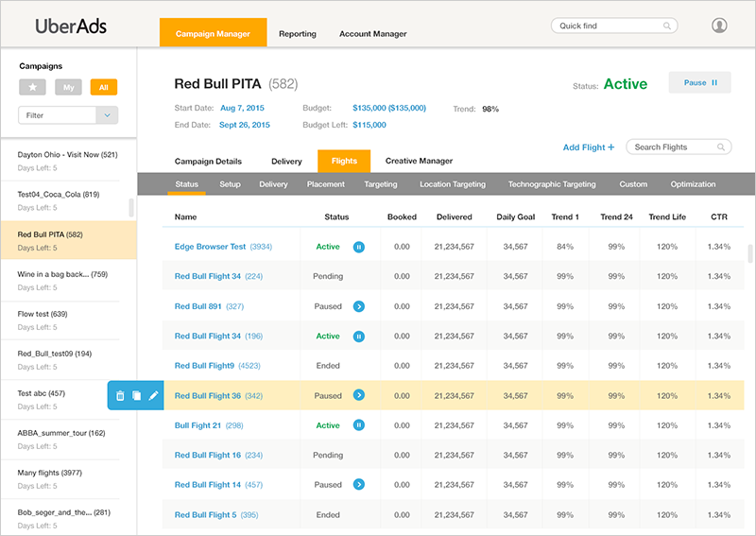Select Wine in a bag back... campaign

click(68, 281)
